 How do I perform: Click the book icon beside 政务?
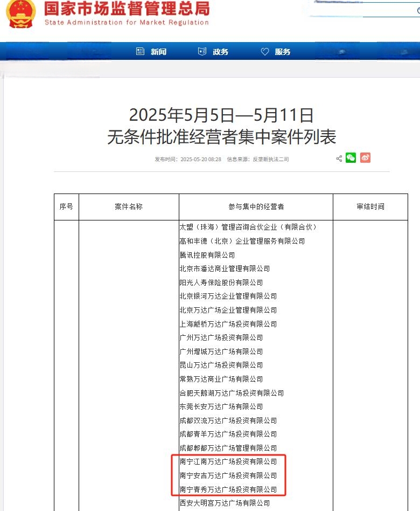(202, 52)
